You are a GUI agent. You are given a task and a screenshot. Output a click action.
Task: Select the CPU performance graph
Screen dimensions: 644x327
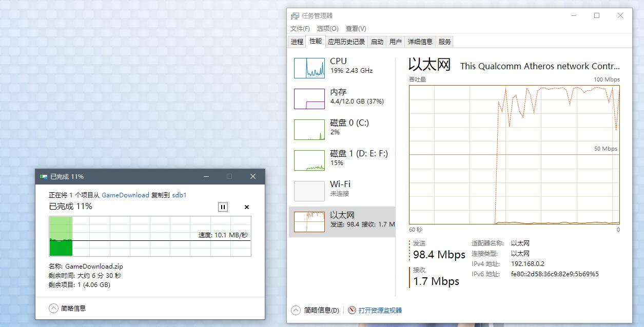point(309,67)
